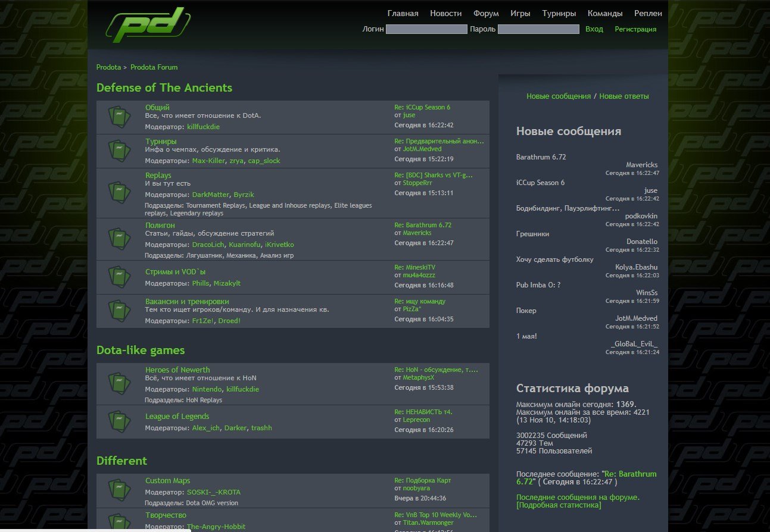
Task: Open the Команды menu item
Action: [605, 13]
